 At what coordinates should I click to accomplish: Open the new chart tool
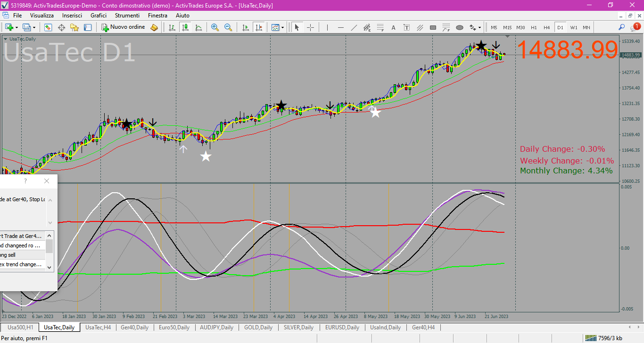tap(8, 27)
